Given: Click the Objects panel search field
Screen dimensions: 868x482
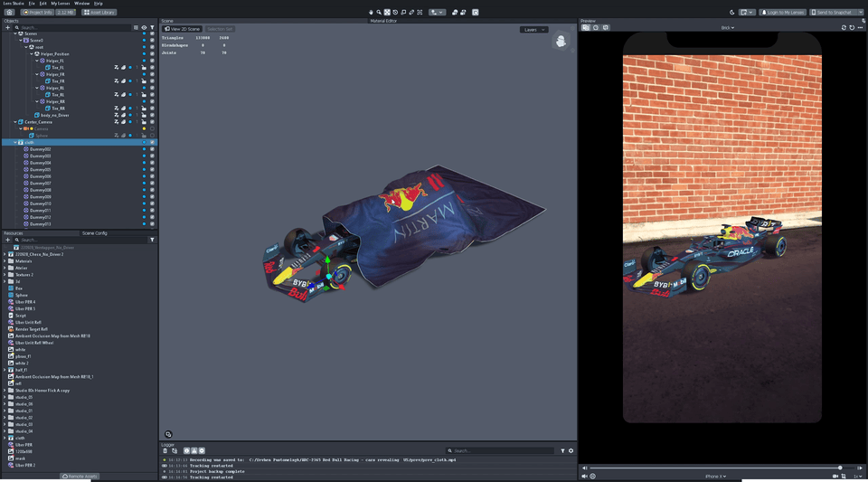Looking at the screenshot, I should point(72,27).
